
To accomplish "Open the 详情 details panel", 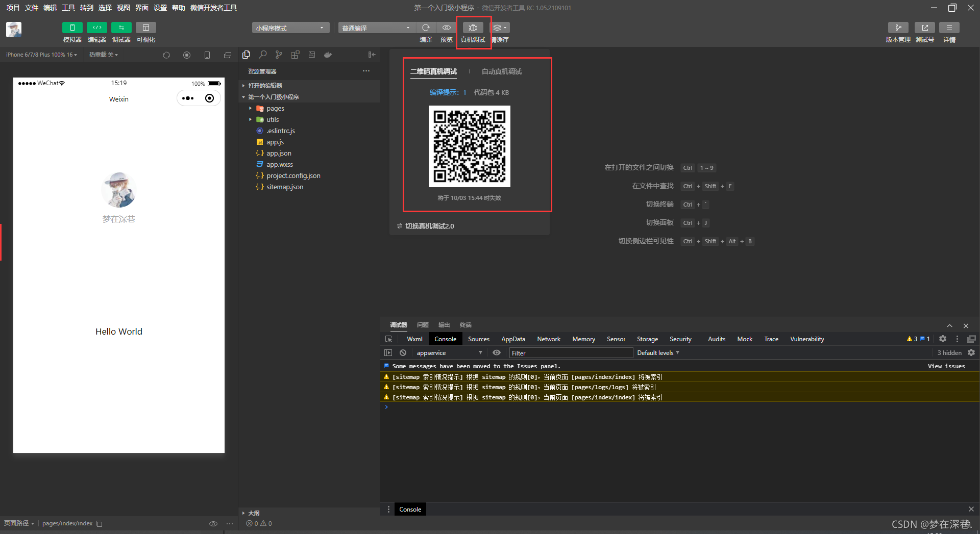I will pyautogui.click(x=949, y=28).
